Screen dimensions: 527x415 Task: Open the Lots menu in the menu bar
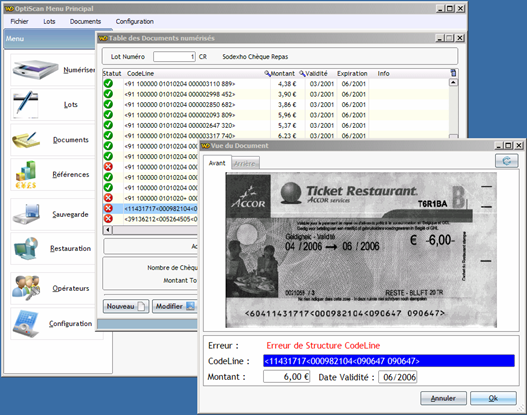[x=49, y=22]
